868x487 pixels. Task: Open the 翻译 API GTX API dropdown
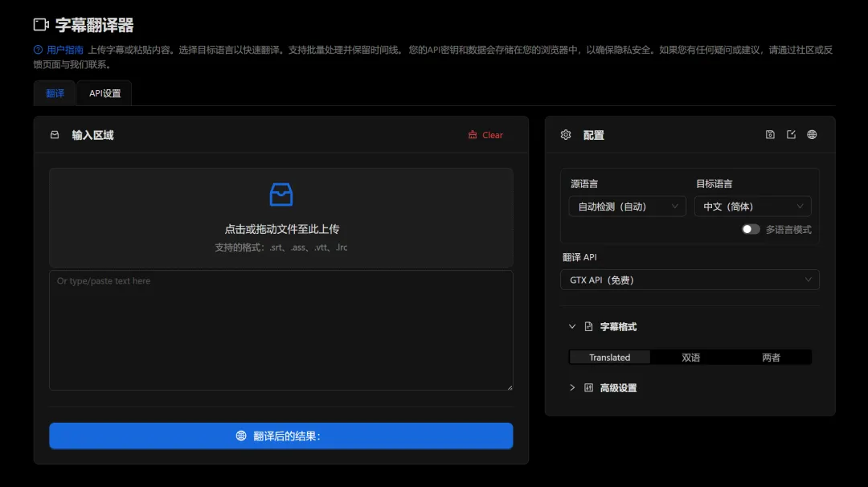(690, 280)
